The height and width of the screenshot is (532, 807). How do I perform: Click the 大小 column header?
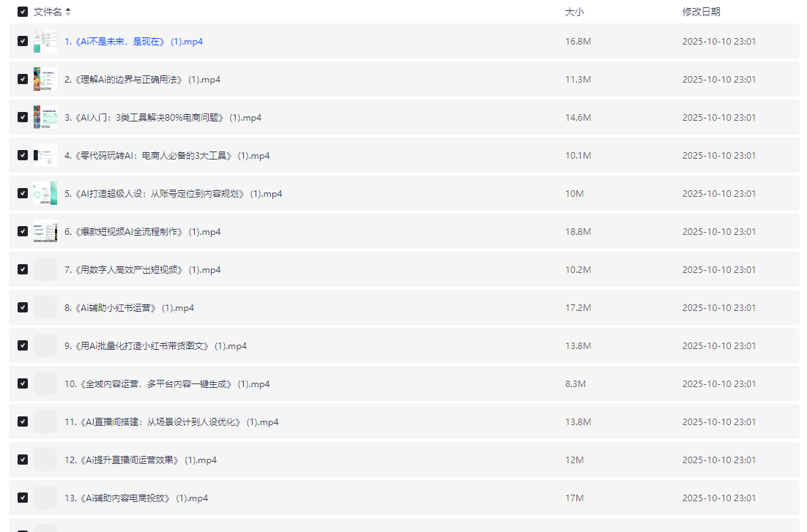point(574,12)
